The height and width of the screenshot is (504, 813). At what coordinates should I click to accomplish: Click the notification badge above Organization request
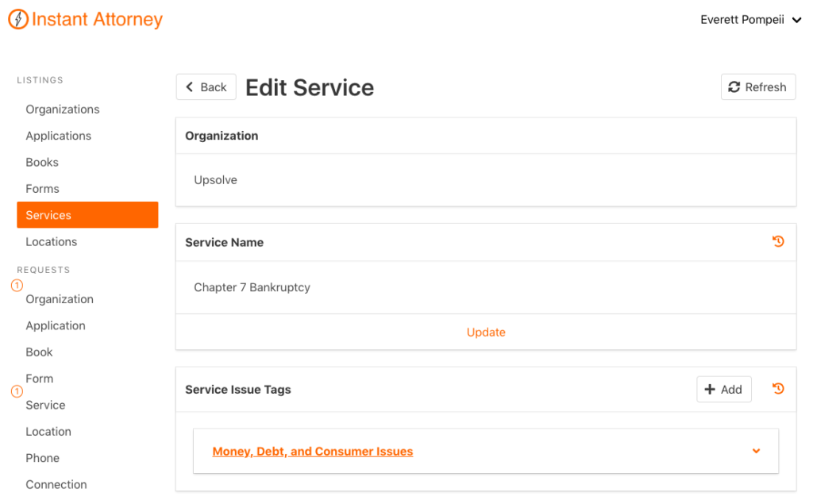pyautogui.click(x=17, y=285)
